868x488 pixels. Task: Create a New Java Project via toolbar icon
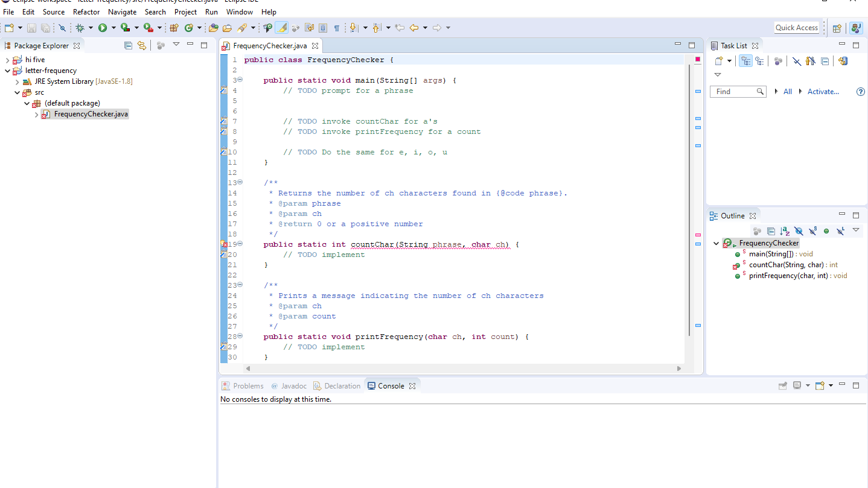click(175, 27)
